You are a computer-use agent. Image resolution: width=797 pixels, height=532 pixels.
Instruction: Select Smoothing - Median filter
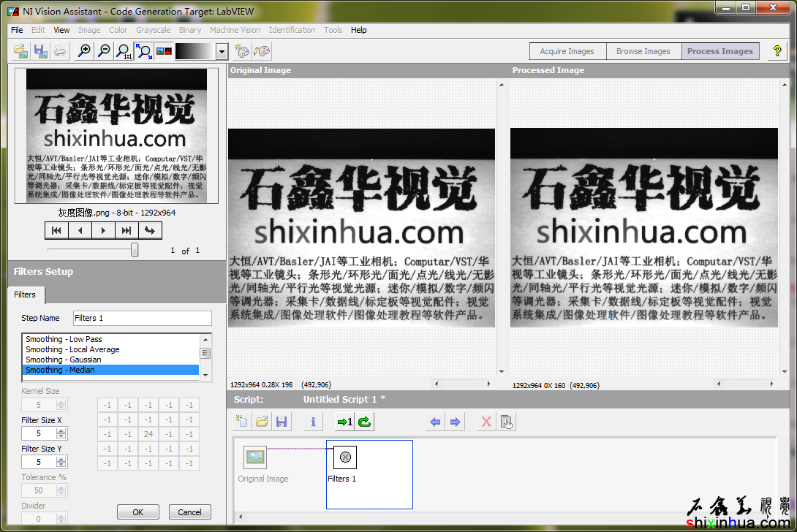coord(110,370)
